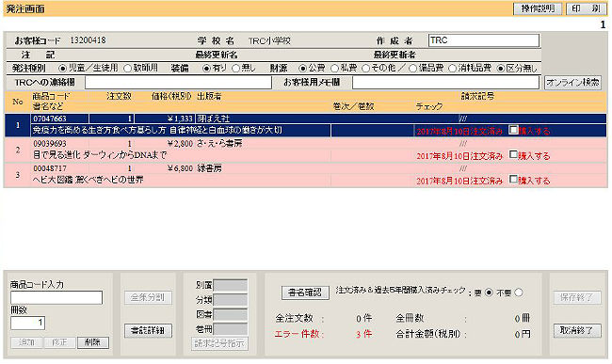Click 取消終了 to cancel and exit
612x364 pixels.
577,330
